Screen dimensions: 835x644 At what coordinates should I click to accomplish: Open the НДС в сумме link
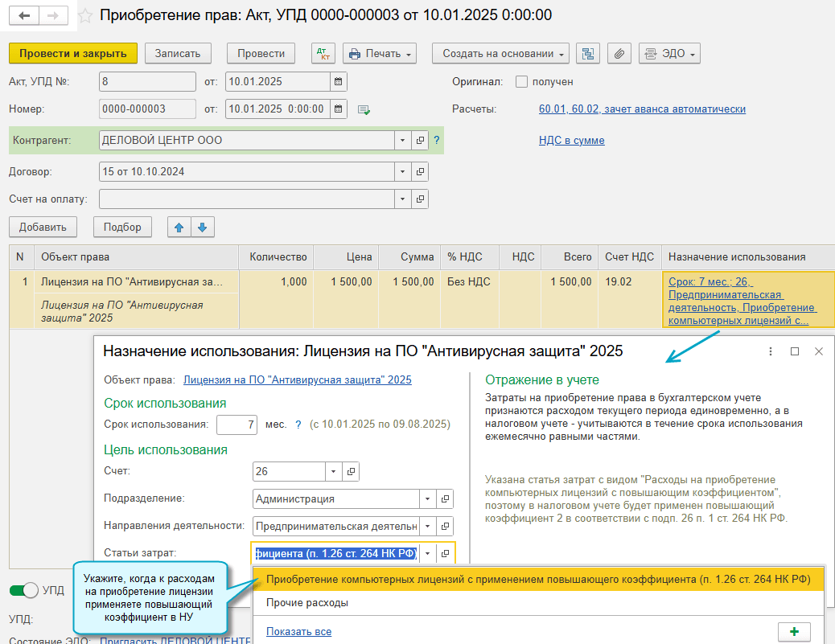click(x=571, y=141)
